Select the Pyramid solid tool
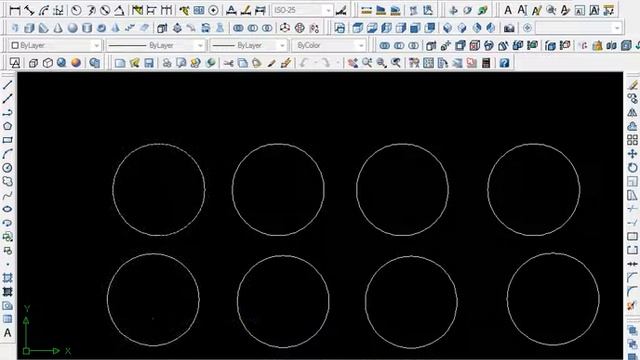This screenshot has width=640, height=360. point(116,28)
